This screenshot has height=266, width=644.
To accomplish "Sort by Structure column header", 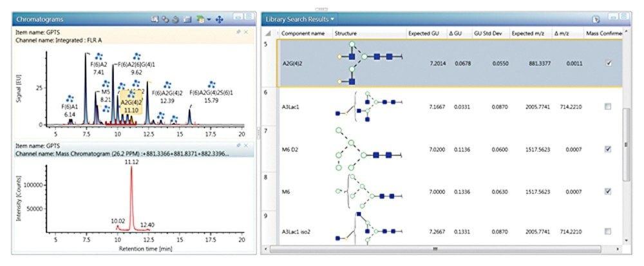I will (346, 33).
